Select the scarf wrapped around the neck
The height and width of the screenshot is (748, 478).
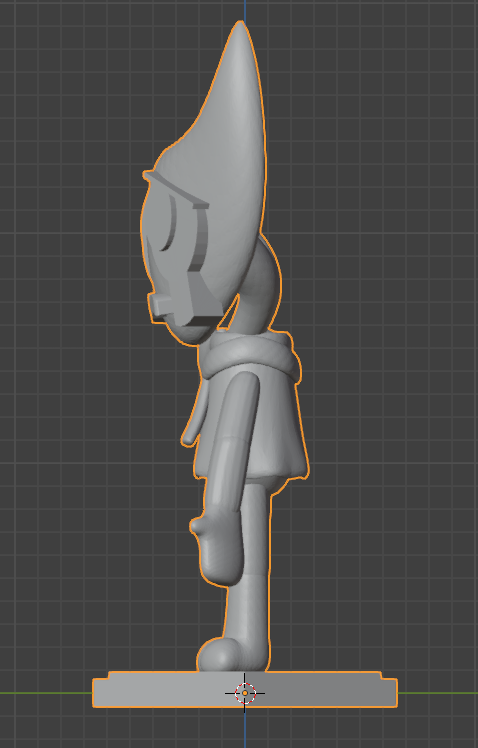[x=250, y=355]
